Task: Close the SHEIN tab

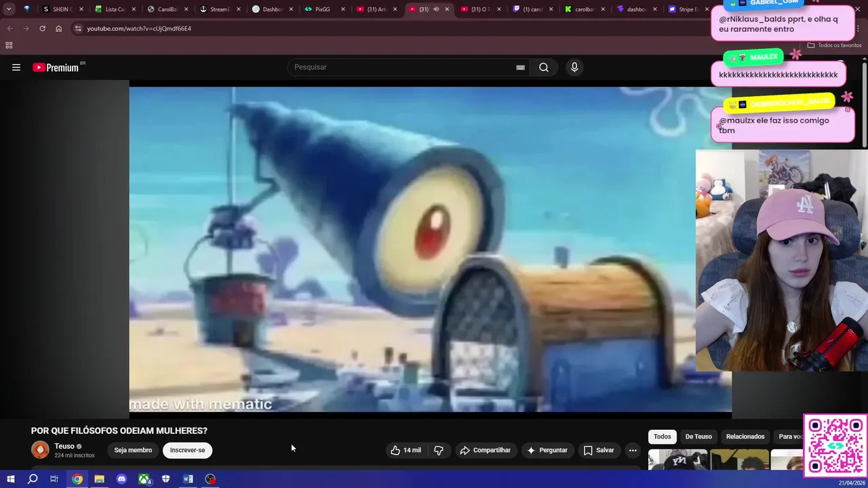Action: coord(81,9)
